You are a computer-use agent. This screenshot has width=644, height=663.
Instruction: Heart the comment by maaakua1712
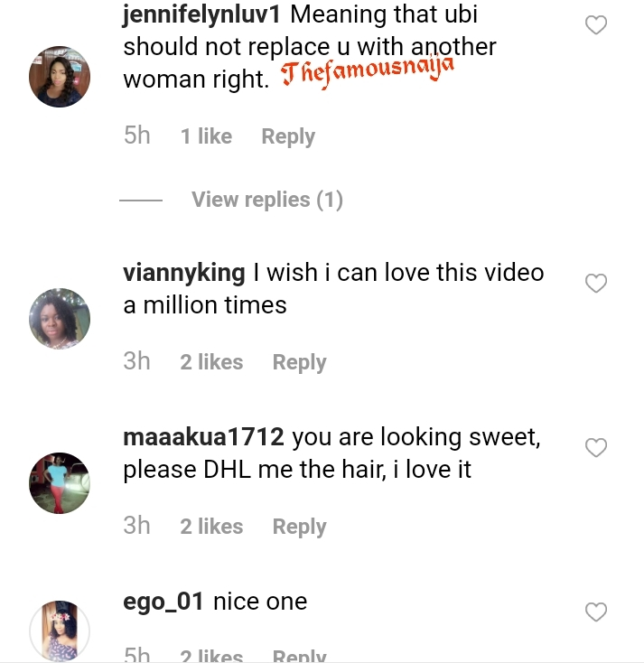(x=596, y=447)
